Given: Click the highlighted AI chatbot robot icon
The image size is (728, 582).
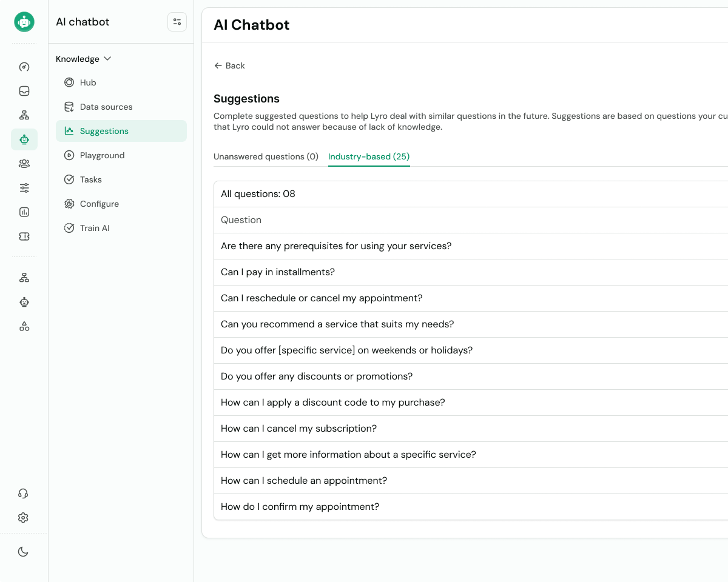Looking at the screenshot, I should tap(24, 139).
